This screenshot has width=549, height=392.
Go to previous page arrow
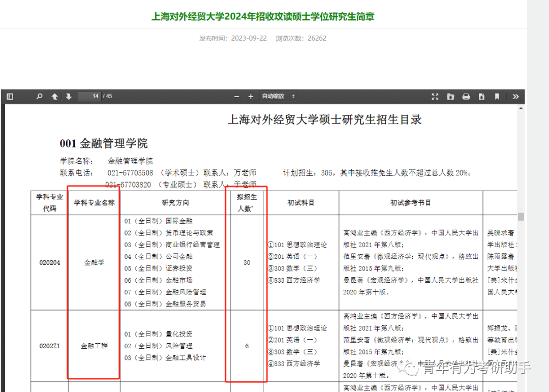click(54, 96)
